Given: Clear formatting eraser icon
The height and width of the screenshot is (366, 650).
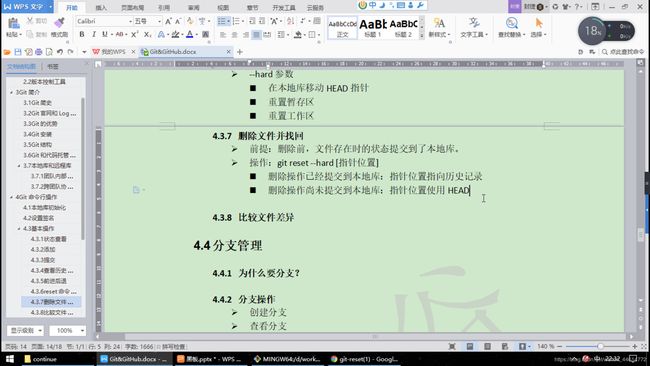Looking at the screenshot, I should click(x=190, y=21).
